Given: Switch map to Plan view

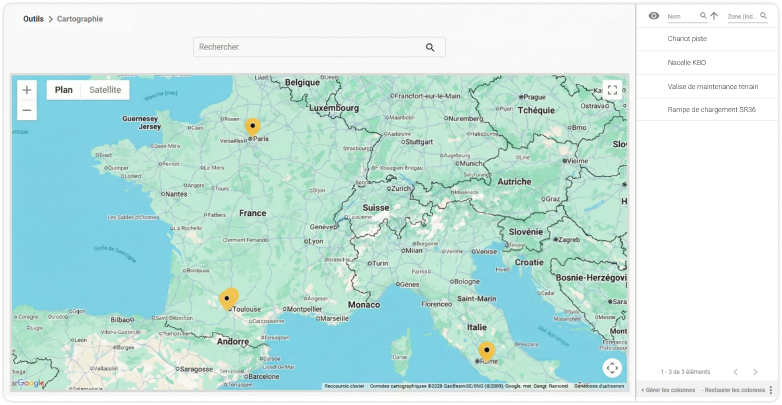Looking at the screenshot, I should (64, 90).
